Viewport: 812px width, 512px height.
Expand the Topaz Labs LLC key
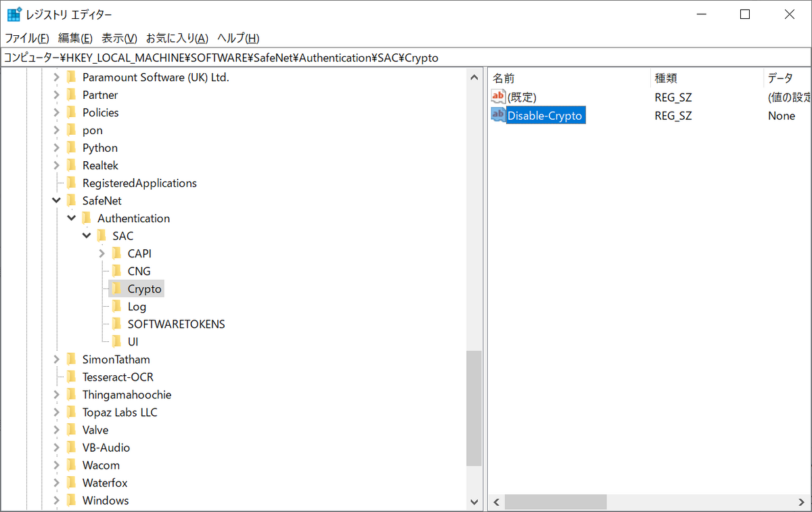point(57,412)
